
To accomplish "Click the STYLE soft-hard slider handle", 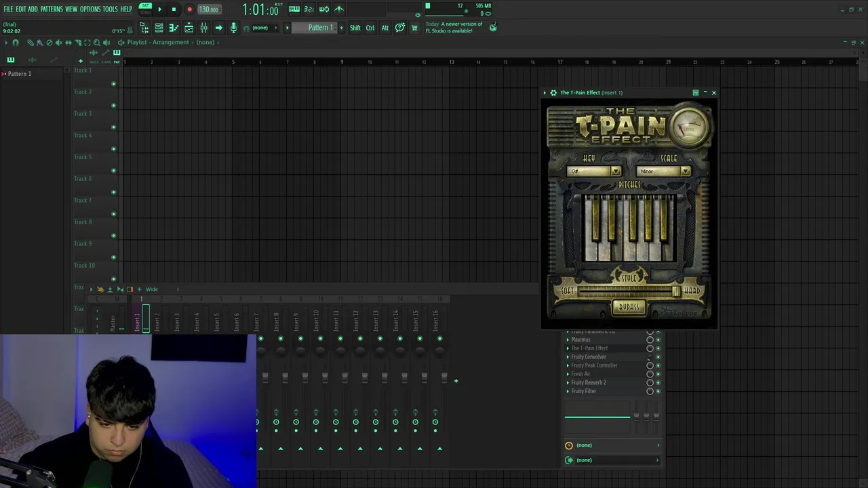I will [x=675, y=291].
